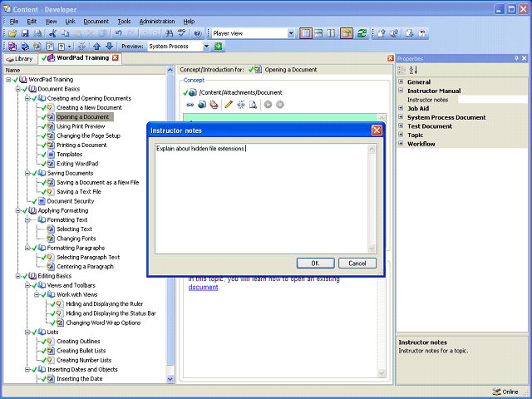The width and height of the screenshot is (532, 399).
Task: Click the pencil Edit icon in Concept pane
Action: (229, 105)
